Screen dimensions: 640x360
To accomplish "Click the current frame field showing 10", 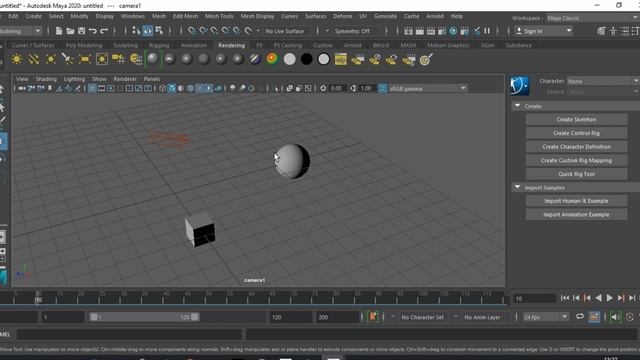I will (x=534, y=299).
